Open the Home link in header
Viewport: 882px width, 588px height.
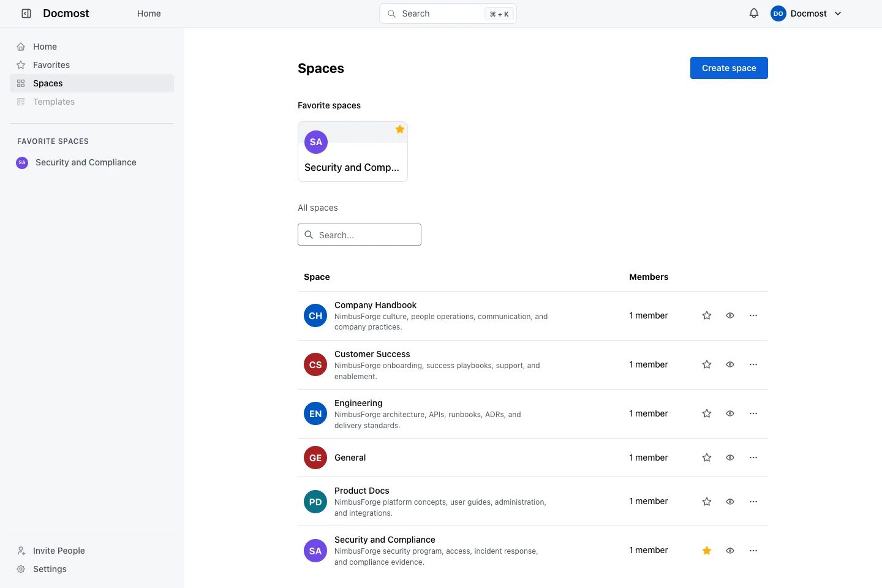(x=149, y=13)
